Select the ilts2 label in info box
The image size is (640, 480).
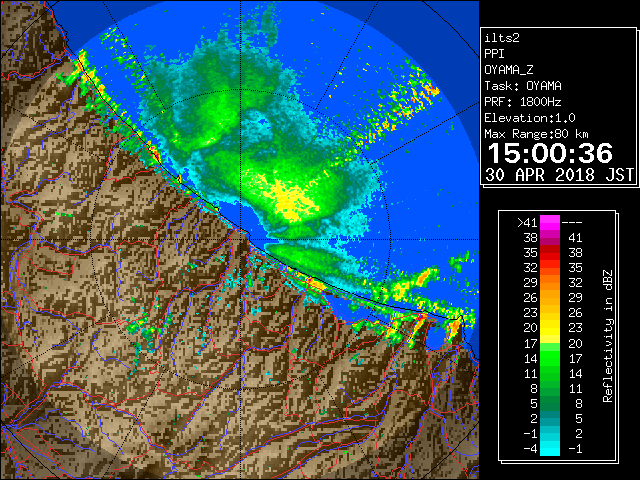click(x=502, y=38)
